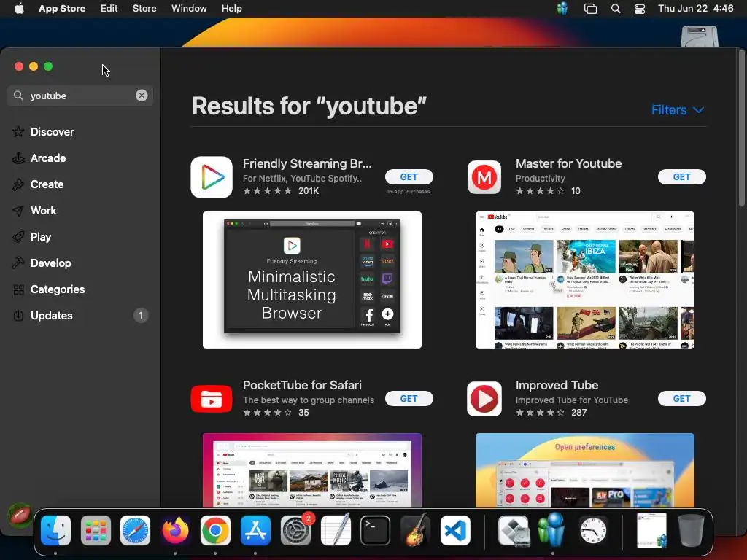This screenshot has width=747, height=560.
Task: Launch Visual Studio Code from Dock
Action: 455,531
